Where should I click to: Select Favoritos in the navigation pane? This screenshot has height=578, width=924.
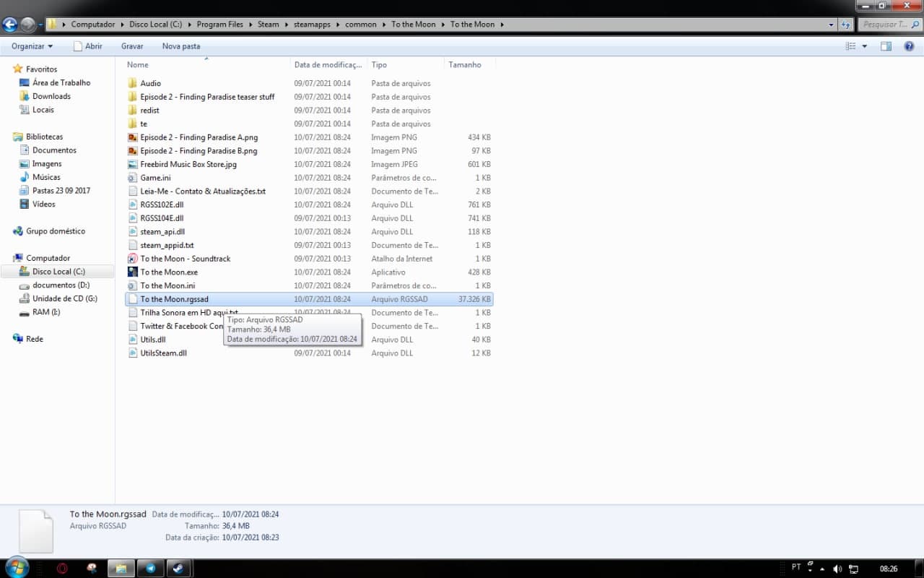pyautogui.click(x=41, y=69)
